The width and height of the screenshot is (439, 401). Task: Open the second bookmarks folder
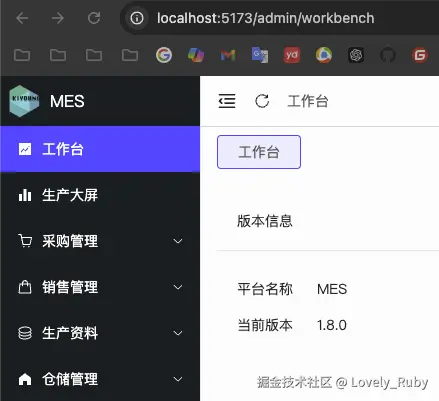[x=58, y=55]
